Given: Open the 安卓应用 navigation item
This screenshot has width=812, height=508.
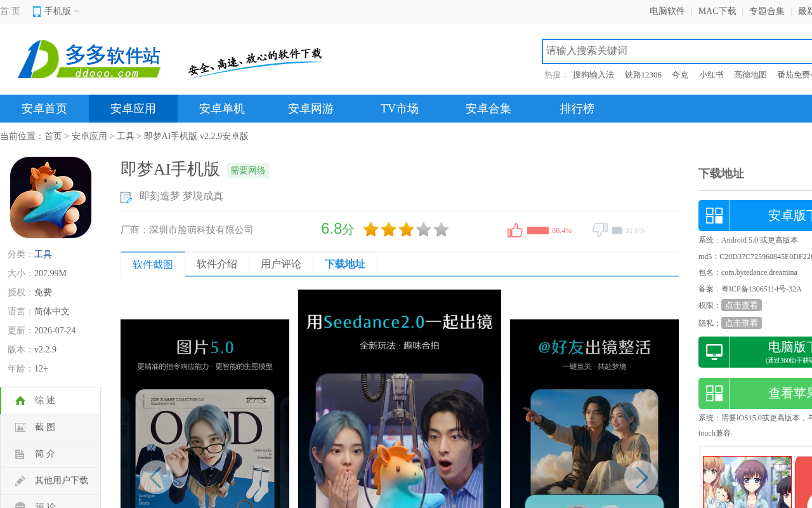Looking at the screenshot, I should [x=133, y=109].
